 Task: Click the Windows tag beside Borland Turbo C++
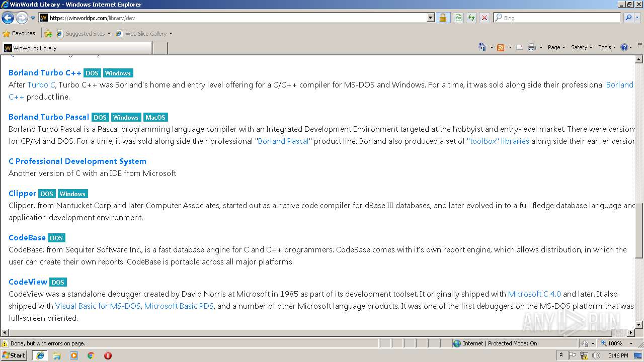coord(118,73)
